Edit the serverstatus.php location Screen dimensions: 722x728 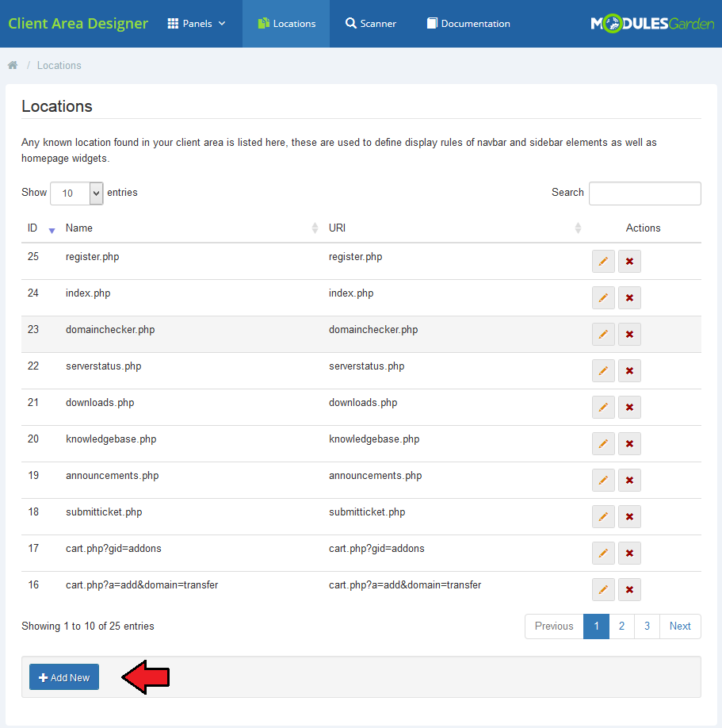603,370
